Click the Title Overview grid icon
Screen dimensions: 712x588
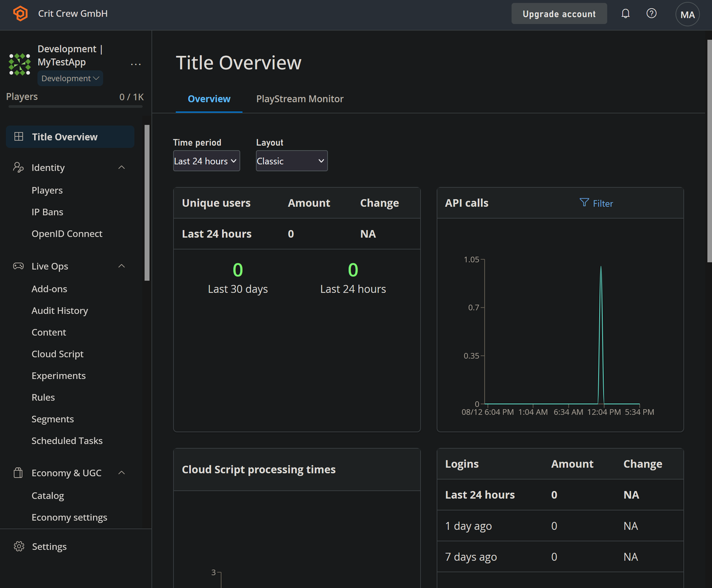coord(19,136)
